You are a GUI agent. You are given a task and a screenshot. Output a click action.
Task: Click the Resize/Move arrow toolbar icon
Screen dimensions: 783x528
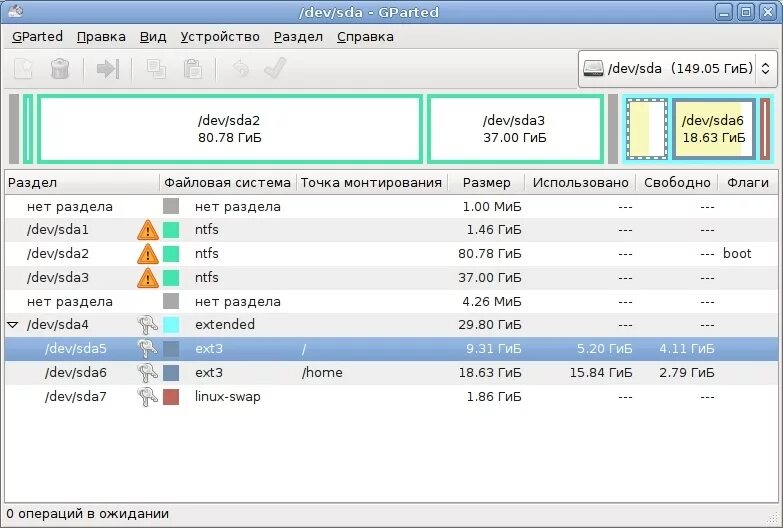point(107,68)
